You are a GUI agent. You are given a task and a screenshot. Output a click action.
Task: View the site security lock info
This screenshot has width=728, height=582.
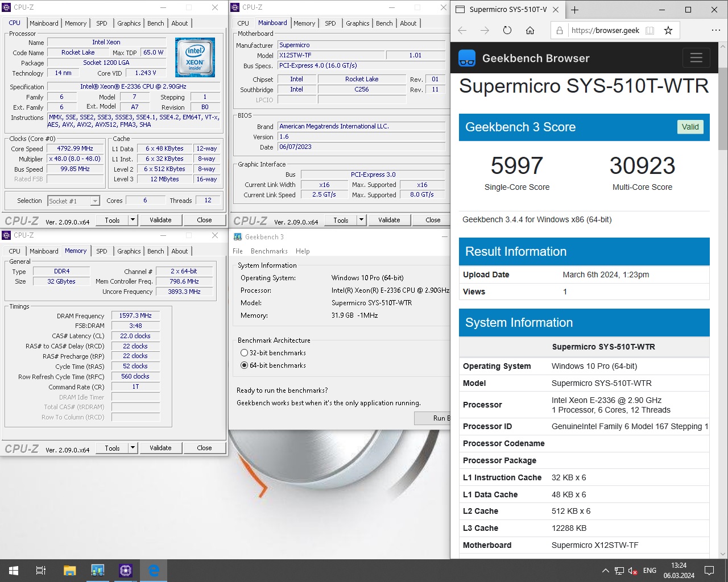560,31
